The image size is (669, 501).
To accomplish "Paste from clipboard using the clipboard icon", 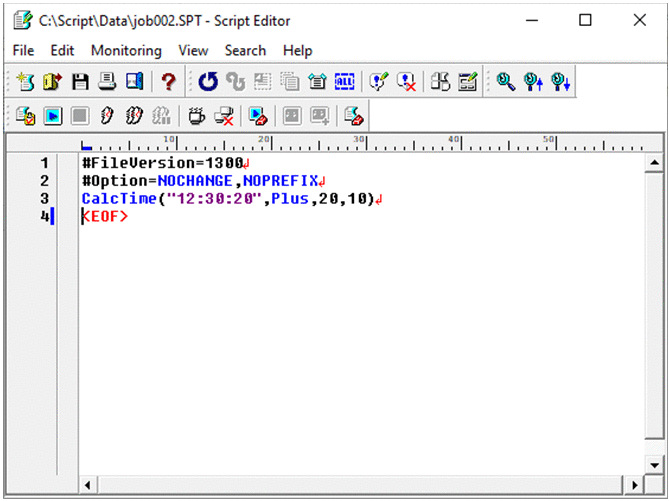I will tap(317, 81).
